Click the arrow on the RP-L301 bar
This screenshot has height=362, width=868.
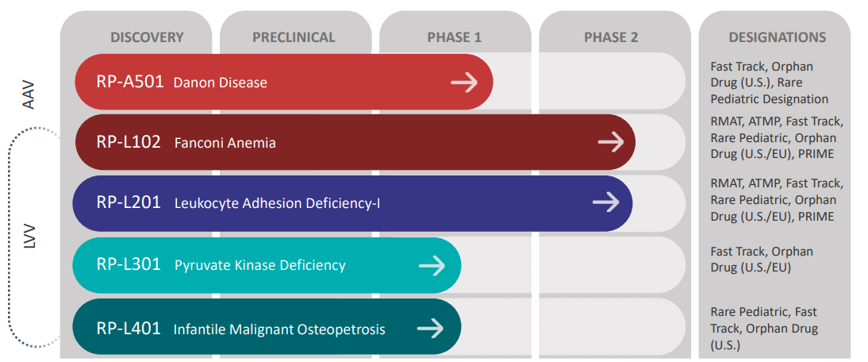tap(432, 266)
